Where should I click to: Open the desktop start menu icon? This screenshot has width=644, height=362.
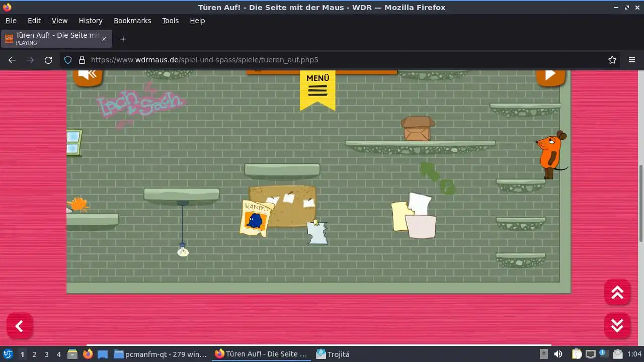tap(8, 354)
